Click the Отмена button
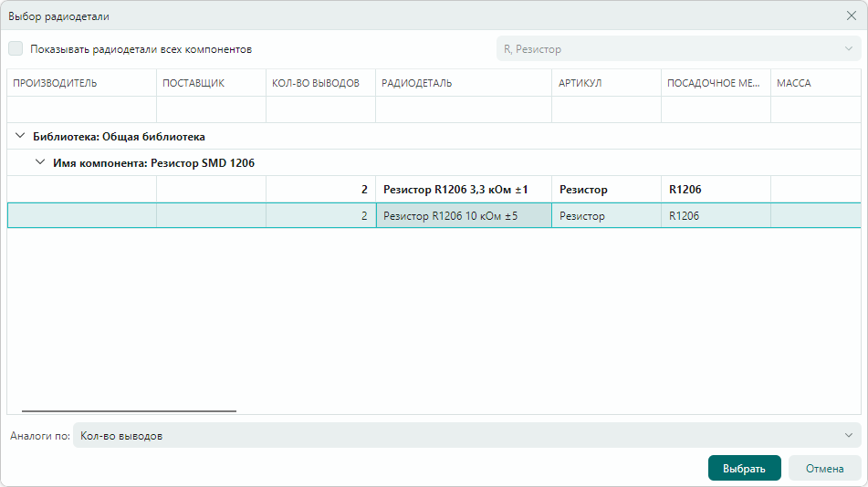This screenshot has width=868, height=487. pyautogui.click(x=824, y=468)
